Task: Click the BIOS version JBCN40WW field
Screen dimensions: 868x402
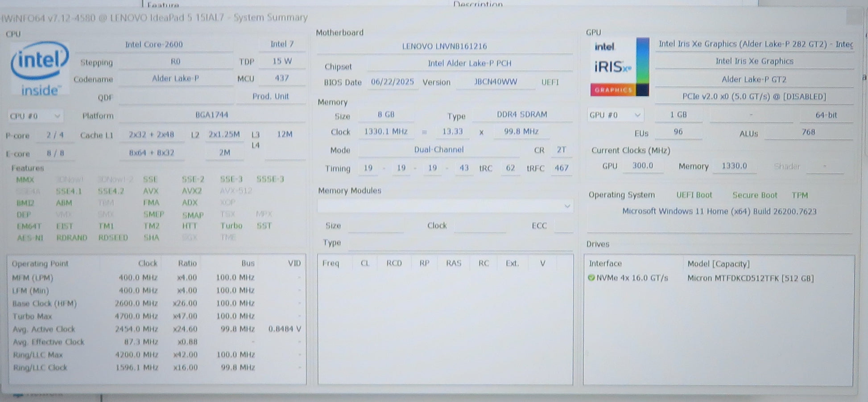Action: coord(495,82)
